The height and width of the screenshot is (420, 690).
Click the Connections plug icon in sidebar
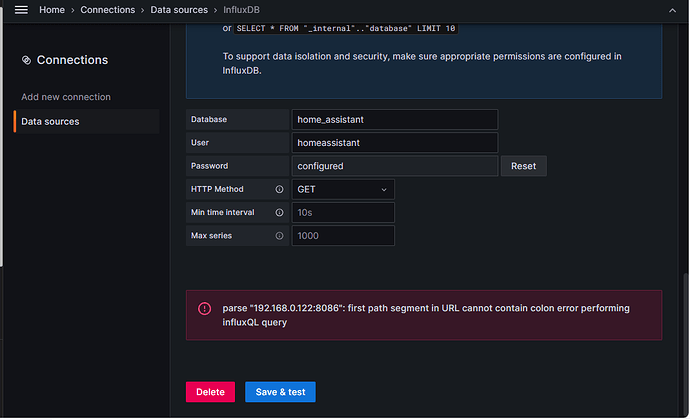click(26, 60)
